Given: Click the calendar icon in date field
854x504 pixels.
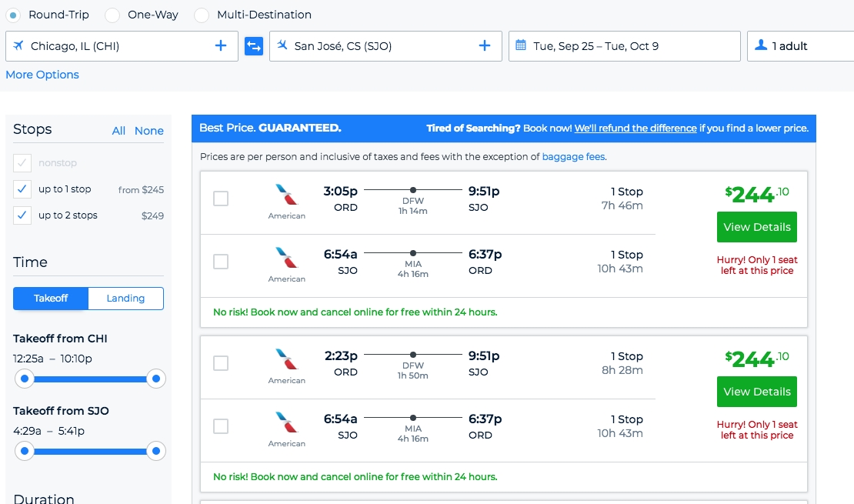Looking at the screenshot, I should 521,46.
